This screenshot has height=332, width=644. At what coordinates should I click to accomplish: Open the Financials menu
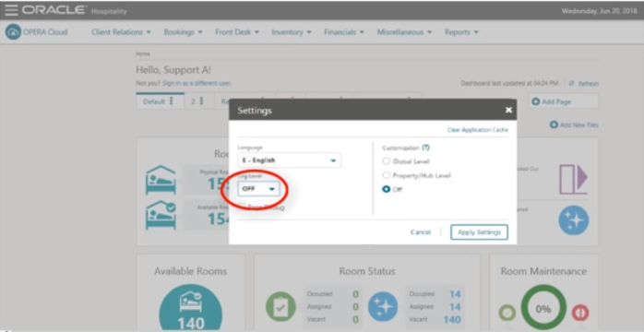tap(344, 32)
